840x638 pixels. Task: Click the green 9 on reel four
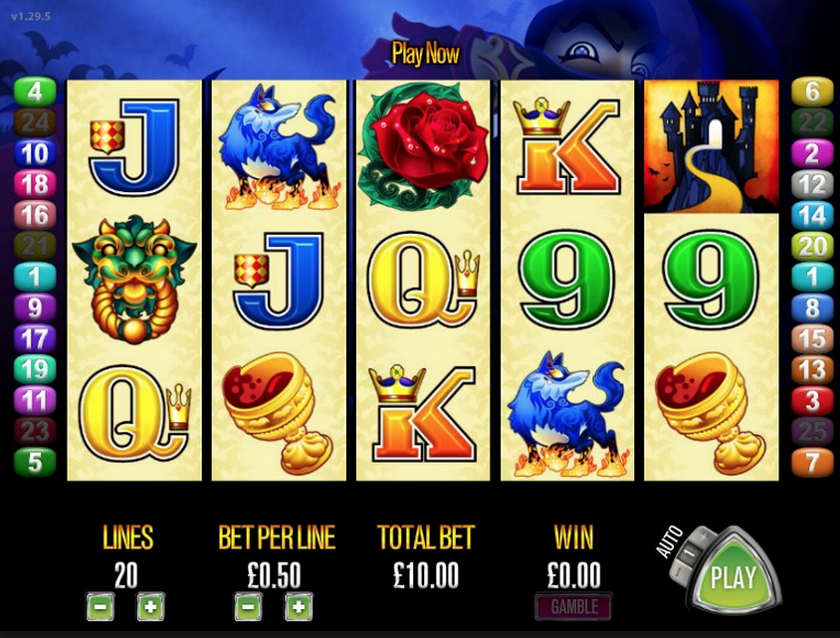point(566,279)
